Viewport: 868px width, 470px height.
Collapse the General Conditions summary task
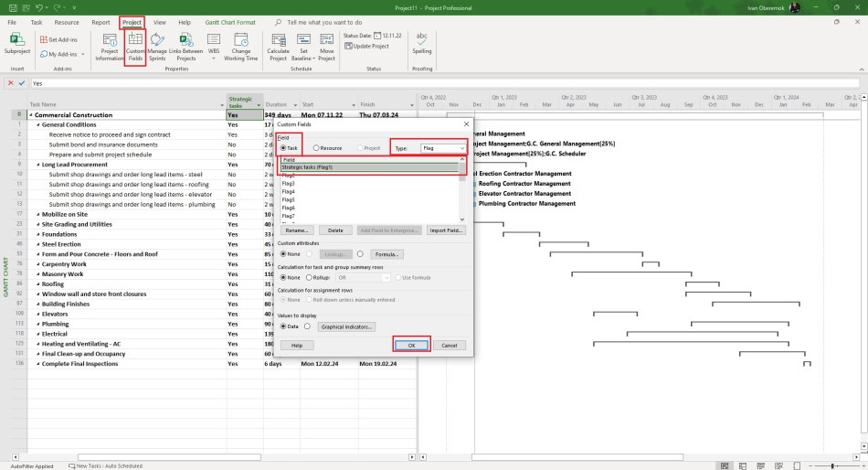coord(38,124)
